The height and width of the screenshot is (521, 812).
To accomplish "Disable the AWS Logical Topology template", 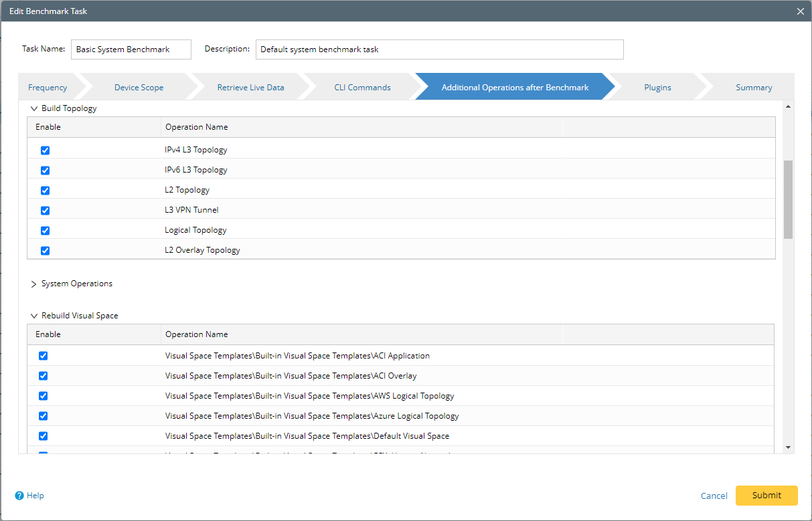I will point(43,395).
